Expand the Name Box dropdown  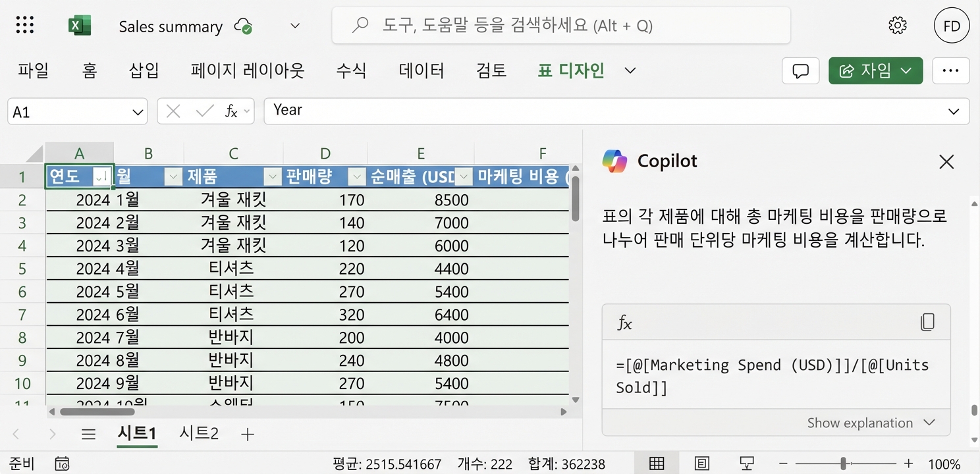[x=138, y=112]
